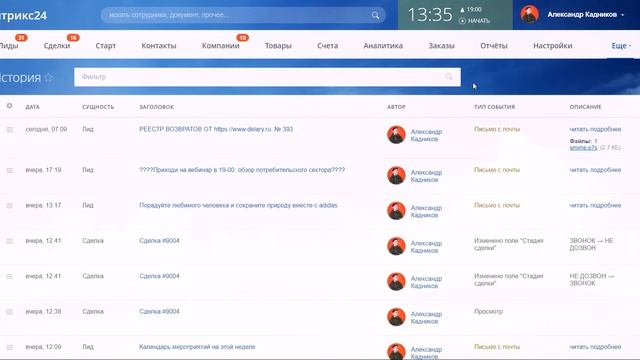Viewport: 640px width, 360px height.
Task: Sort by ДАТА column header
Action: [x=33, y=107]
